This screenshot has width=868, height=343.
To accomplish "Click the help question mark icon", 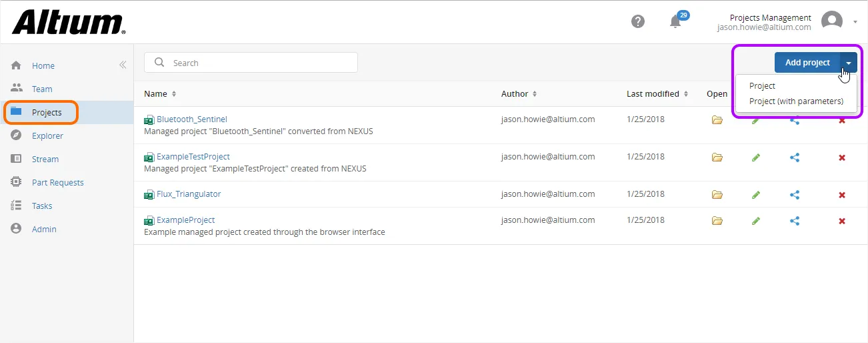I will coord(638,21).
